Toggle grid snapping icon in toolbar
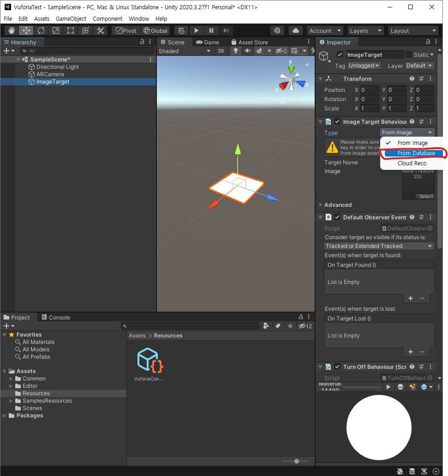The width and height of the screenshot is (448, 476). (x=181, y=30)
